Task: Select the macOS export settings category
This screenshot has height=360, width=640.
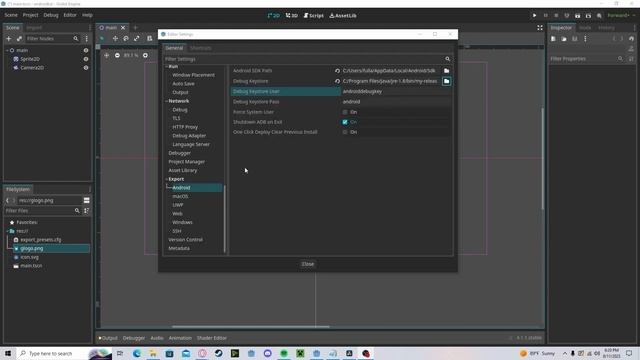Action: (x=180, y=196)
